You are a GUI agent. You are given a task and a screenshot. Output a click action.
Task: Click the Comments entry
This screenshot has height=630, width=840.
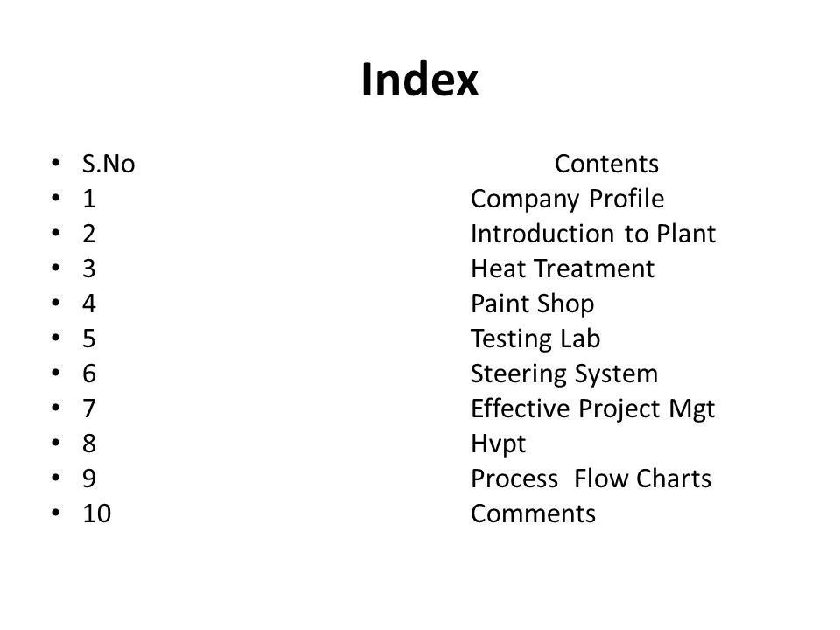tap(533, 514)
